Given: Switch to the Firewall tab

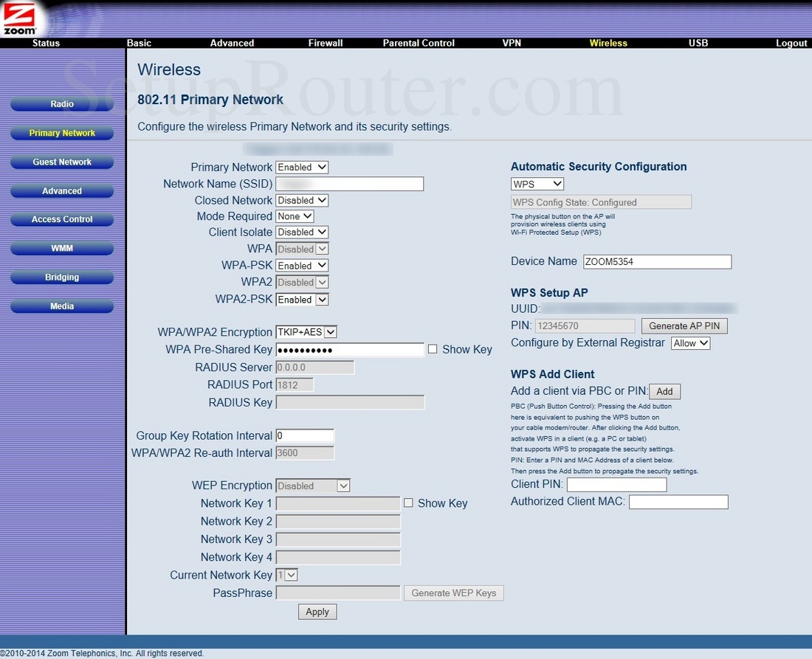Looking at the screenshot, I should (325, 43).
